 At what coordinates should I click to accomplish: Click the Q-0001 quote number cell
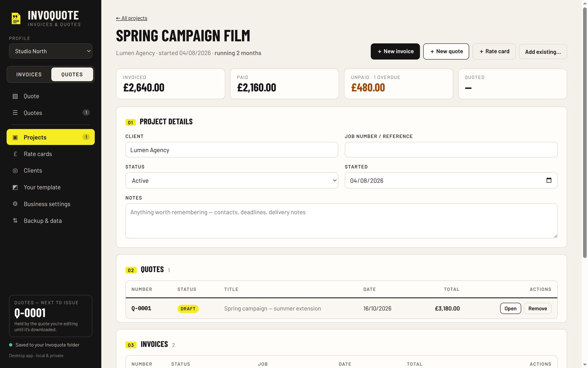[141, 308]
